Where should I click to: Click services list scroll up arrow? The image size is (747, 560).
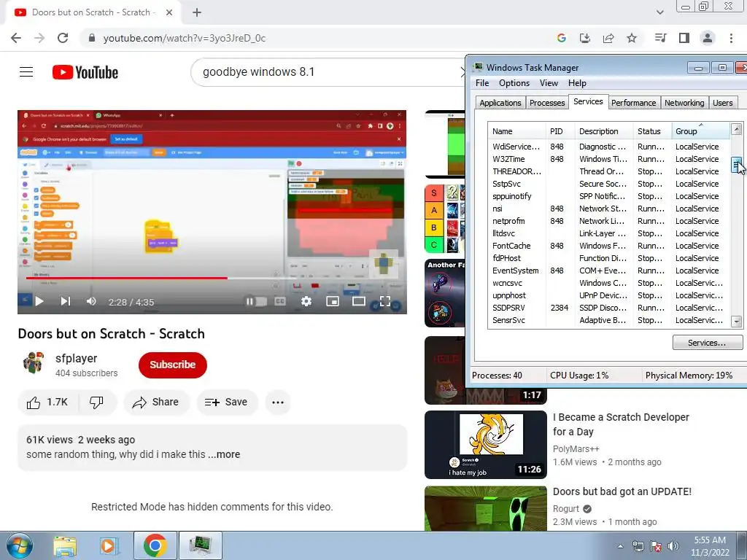pyautogui.click(x=737, y=129)
